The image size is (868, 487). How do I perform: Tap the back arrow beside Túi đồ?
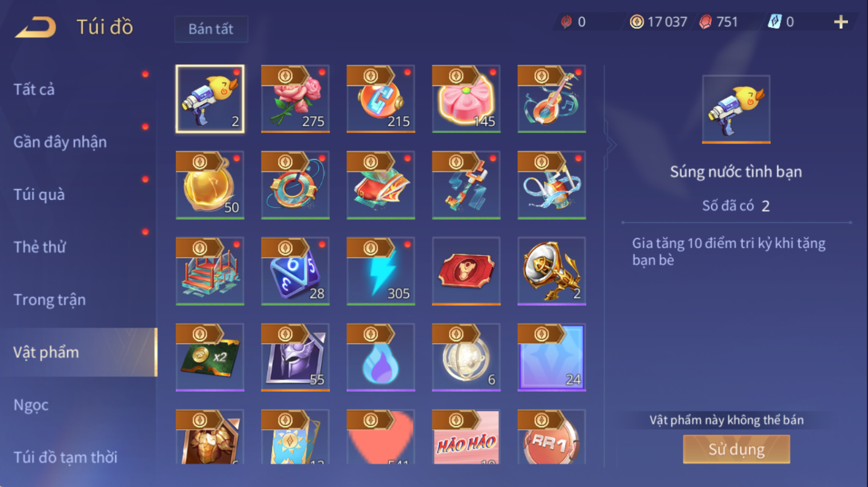pyautogui.click(x=36, y=27)
